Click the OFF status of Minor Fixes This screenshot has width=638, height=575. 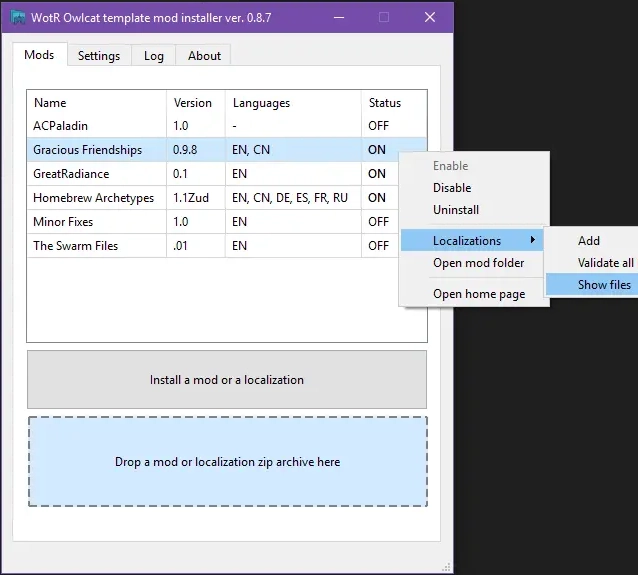coord(379,222)
